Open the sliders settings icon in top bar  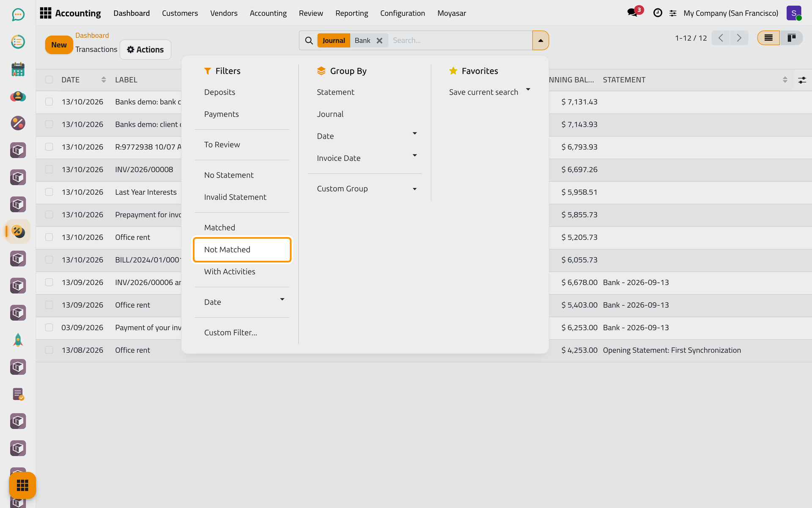[x=673, y=13]
